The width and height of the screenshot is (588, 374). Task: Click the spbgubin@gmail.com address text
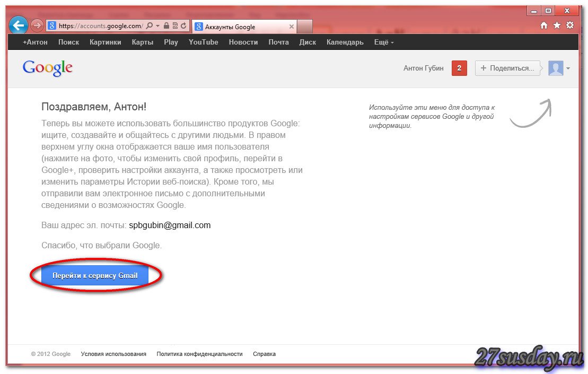[x=170, y=225]
